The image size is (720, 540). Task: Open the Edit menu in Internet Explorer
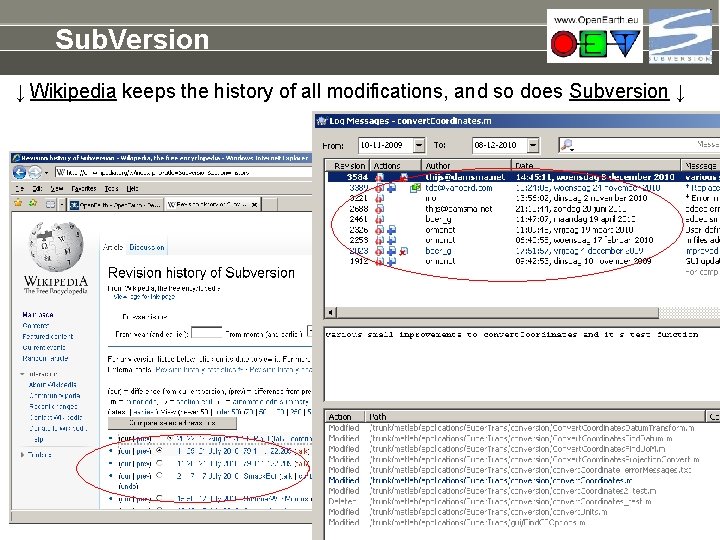pyautogui.click(x=37, y=189)
